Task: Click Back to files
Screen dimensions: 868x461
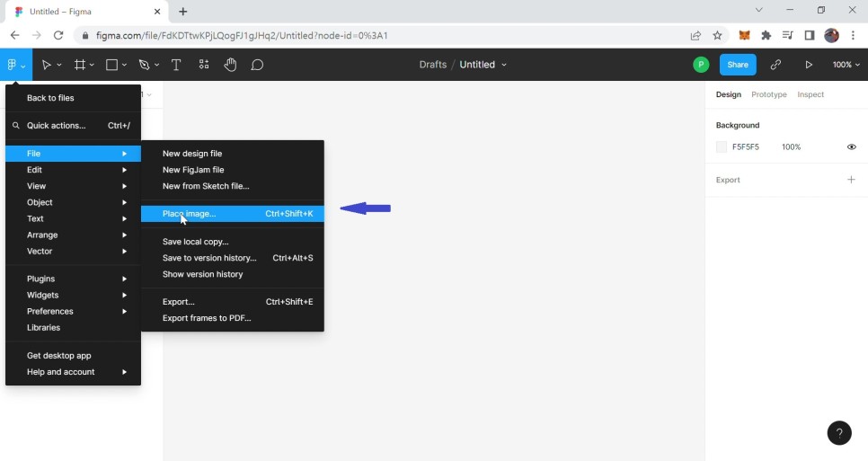Action: point(73,98)
